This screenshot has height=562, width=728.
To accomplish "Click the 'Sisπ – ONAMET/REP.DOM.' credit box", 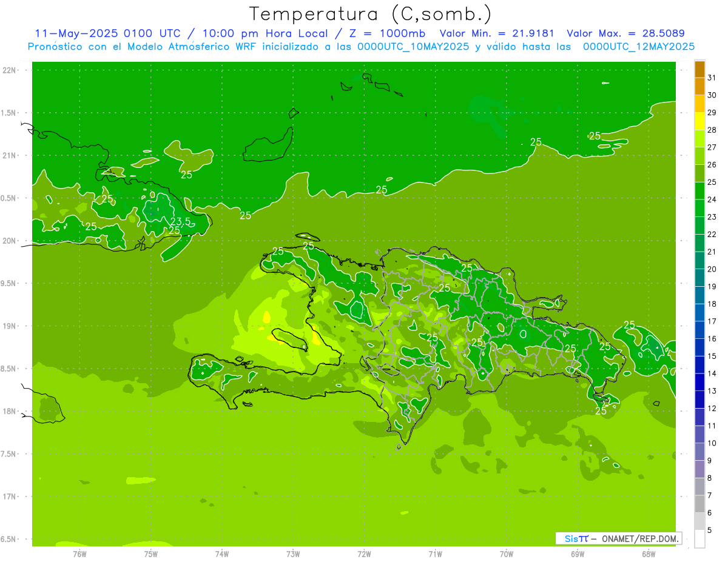I will click(x=619, y=538).
